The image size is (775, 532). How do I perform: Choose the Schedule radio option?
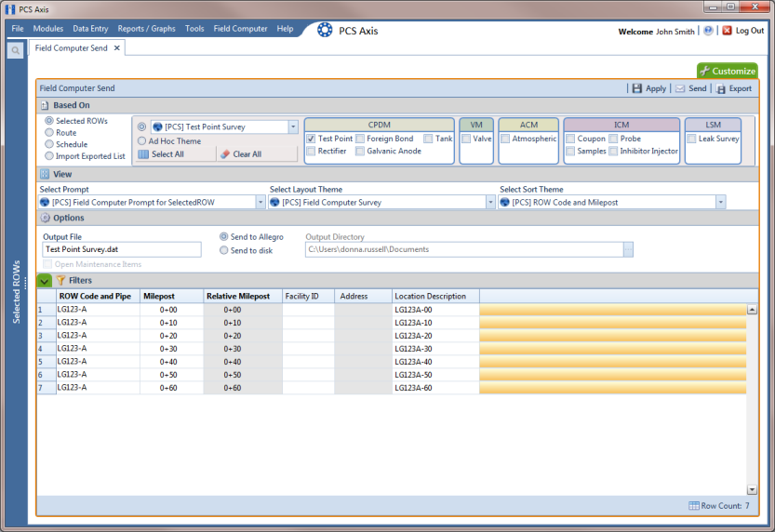pos(49,144)
